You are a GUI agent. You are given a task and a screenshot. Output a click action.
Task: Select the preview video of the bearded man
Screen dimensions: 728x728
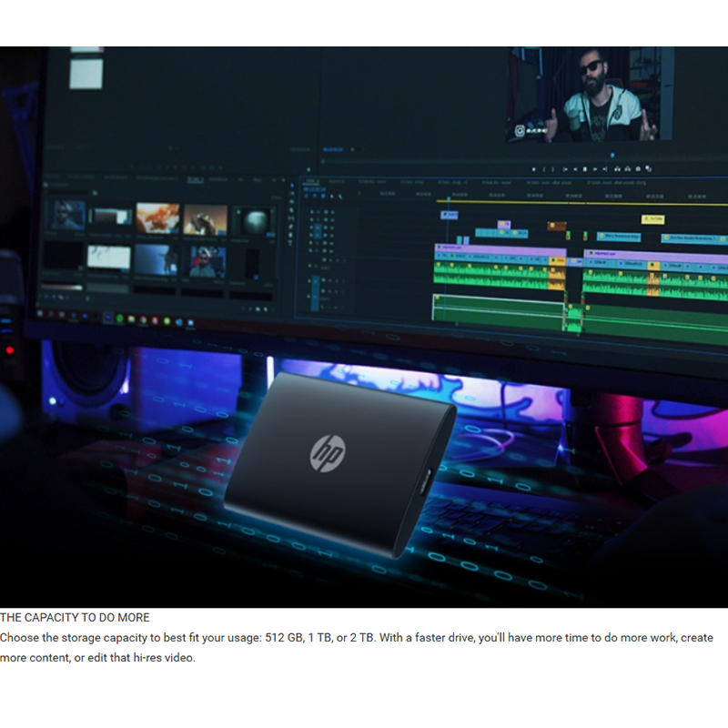pos(589,95)
